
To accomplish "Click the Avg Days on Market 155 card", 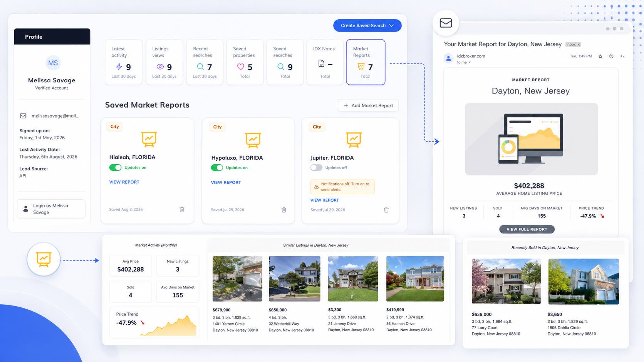I will [178, 292].
